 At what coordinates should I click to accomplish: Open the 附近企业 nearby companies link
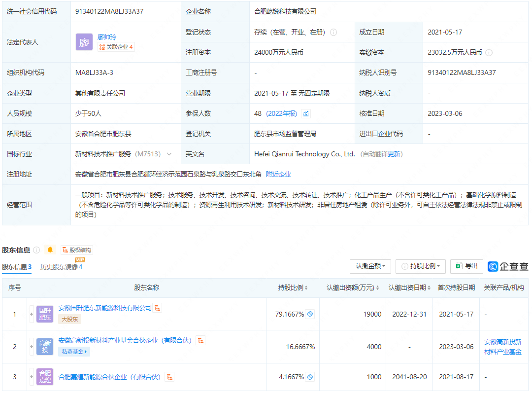(278, 174)
